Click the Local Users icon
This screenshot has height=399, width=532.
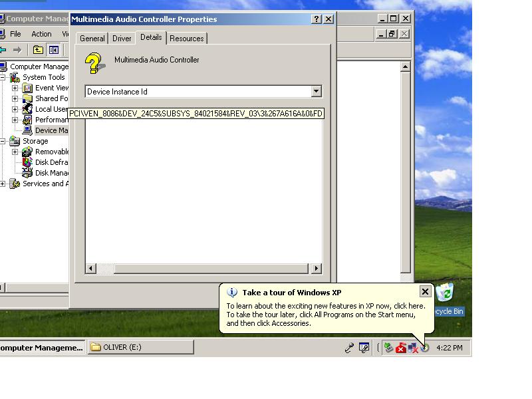click(x=27, y=109)
